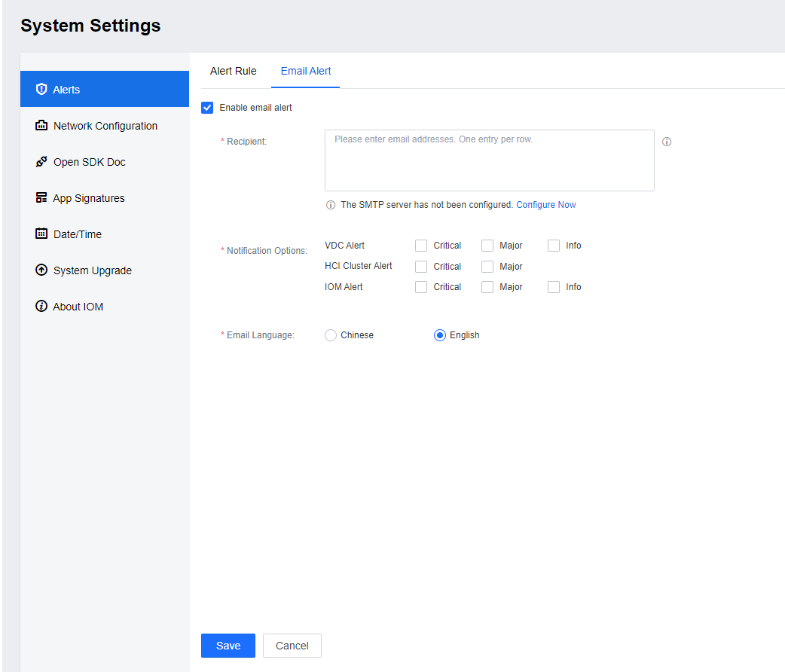Check Critical for VDC Alert
This screenshot has width=785, height=672.
tap(421, 246)
